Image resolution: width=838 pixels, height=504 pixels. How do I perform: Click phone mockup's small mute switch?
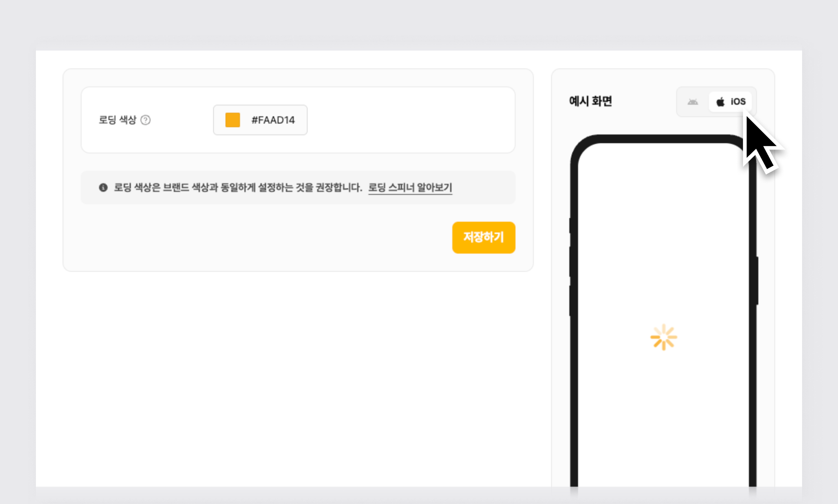pos(571,226)
